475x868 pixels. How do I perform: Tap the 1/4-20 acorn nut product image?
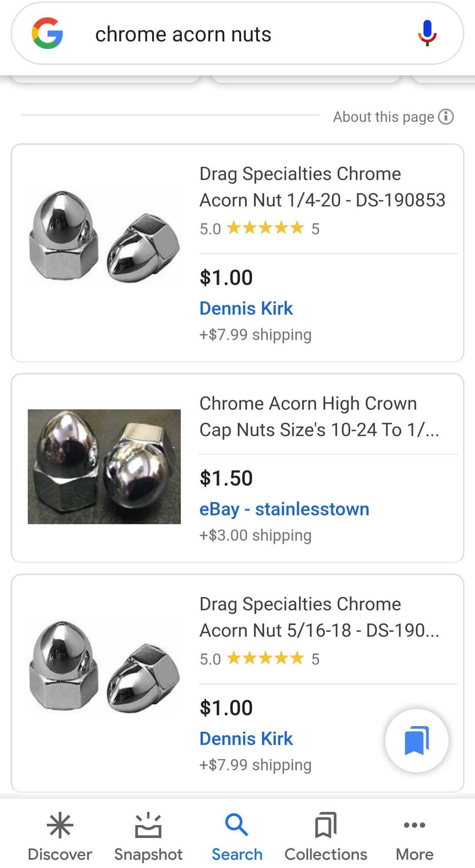coord(105,237)
